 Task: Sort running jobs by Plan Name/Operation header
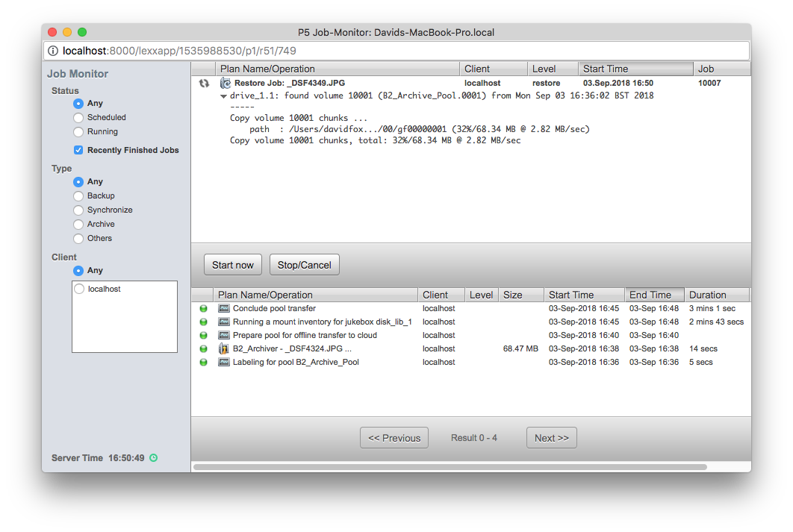coord(338,69)
